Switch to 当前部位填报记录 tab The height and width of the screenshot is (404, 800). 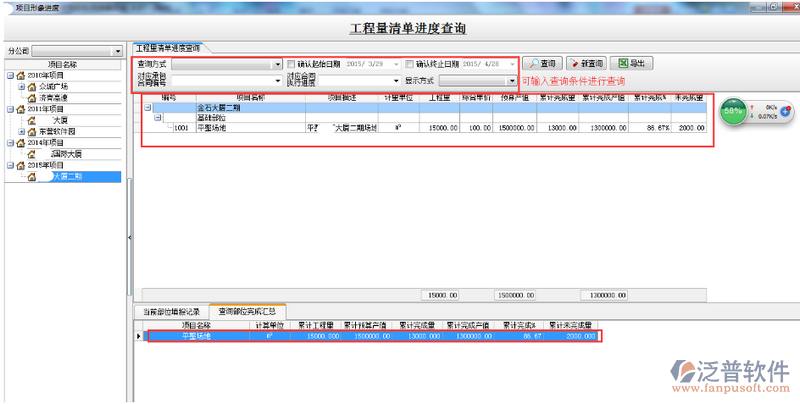(x=171, y=312)
